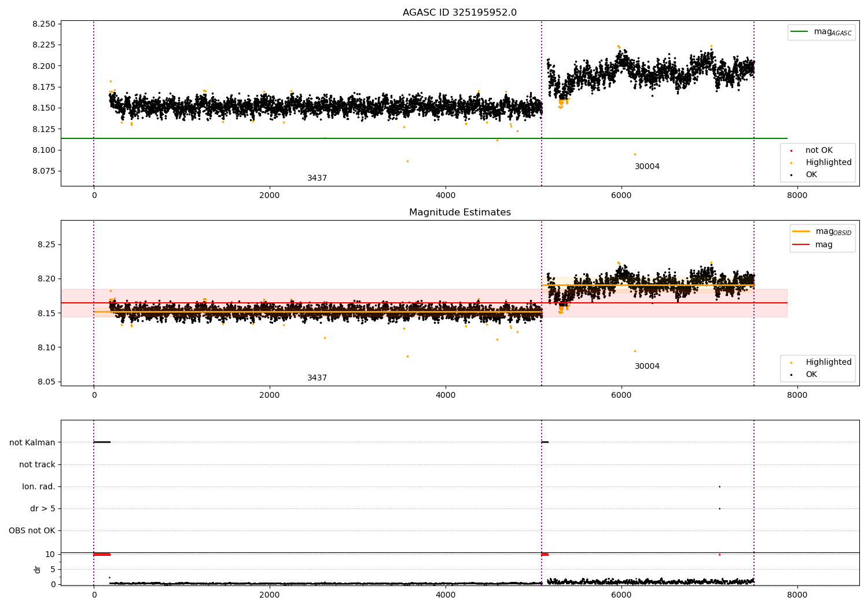Click the '8.250' tick in top plot
The image size is (868, 608).
[x=44, y=24]
